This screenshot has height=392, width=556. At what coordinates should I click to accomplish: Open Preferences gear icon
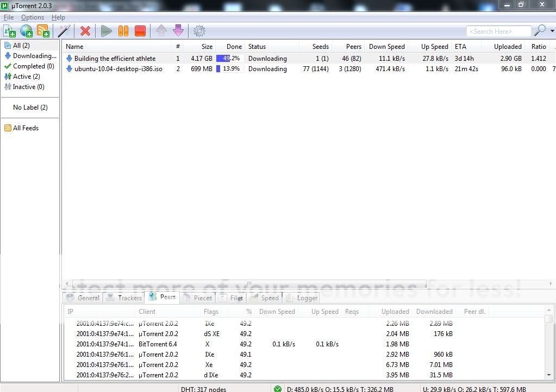(199, 31)
